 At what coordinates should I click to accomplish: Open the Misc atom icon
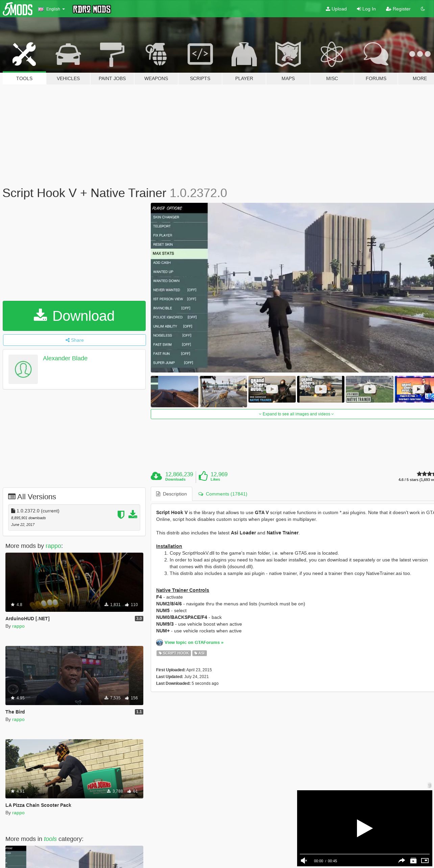pos(332,54)
